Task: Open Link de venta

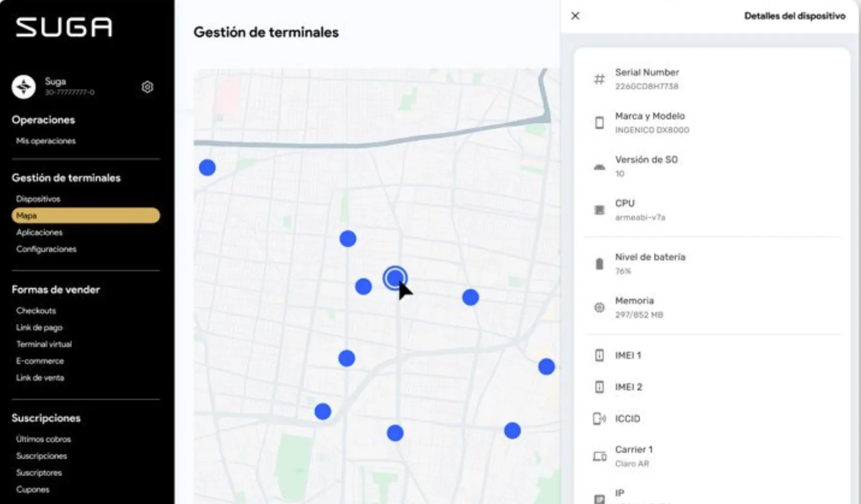Action: point(40,378)
